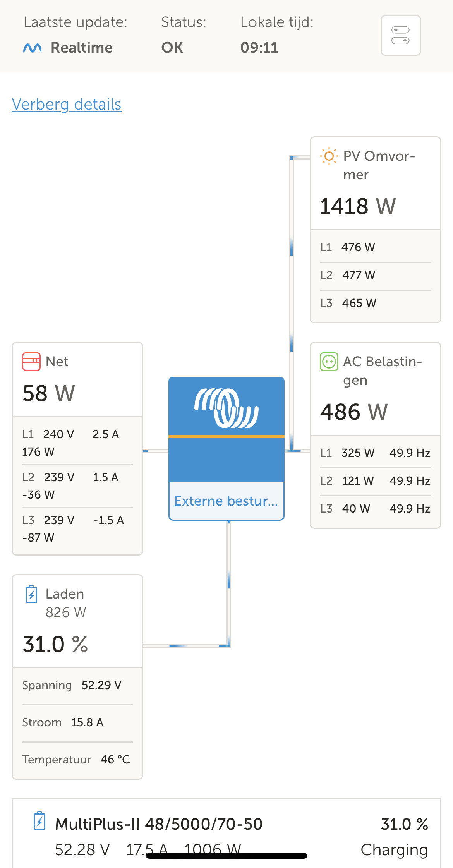The width and height of the screenshot is (453, 868).
Task: Click the Net grid meter icon
Action: [x=31, y=361]
